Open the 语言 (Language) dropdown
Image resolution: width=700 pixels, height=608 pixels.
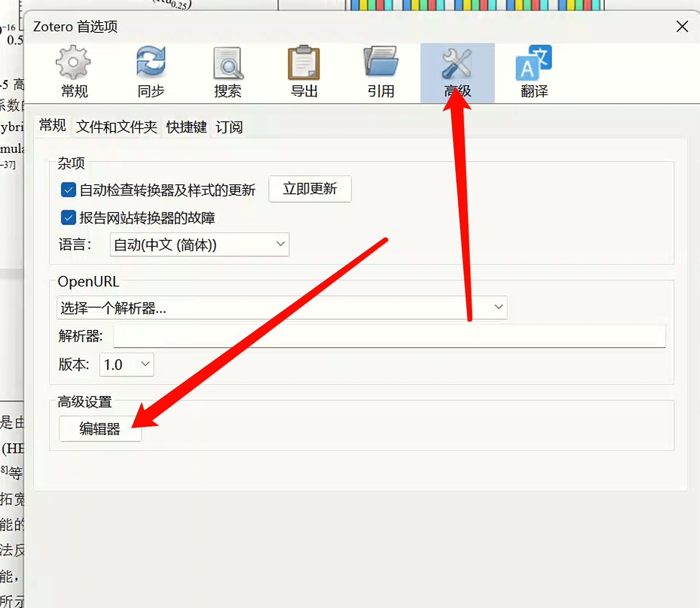coord(199,244)
